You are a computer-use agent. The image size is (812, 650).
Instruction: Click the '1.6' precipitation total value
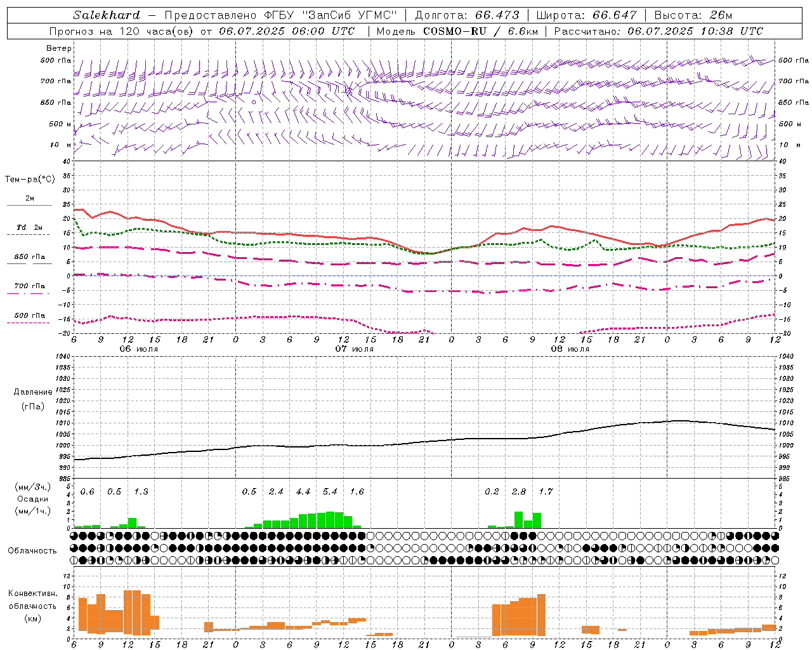[357, 492]
